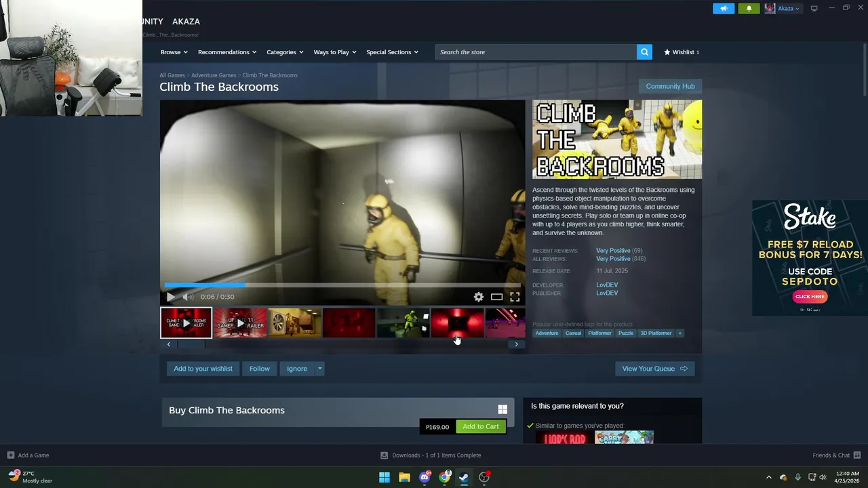
Task: Open recent reviews Very Positive link
Action: point(613,251)
